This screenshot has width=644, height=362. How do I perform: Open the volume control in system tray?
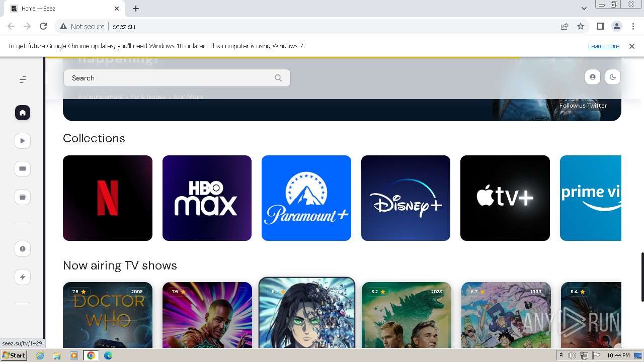click(x=572, y=355)
